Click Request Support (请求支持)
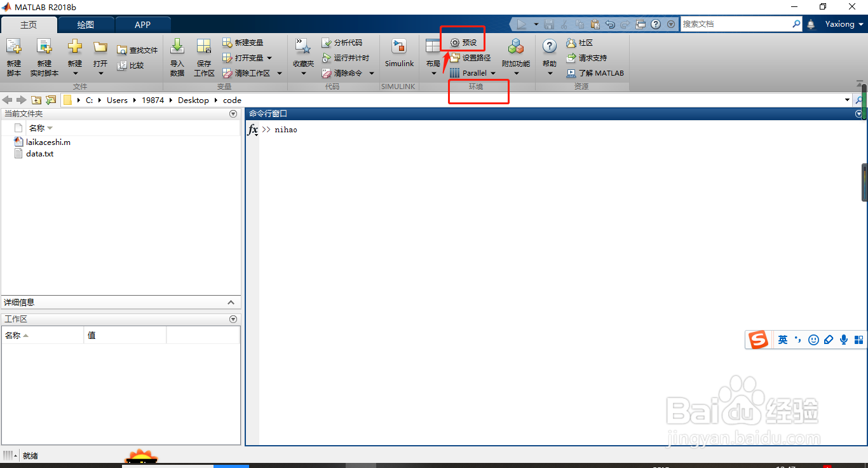 [586, 58]
